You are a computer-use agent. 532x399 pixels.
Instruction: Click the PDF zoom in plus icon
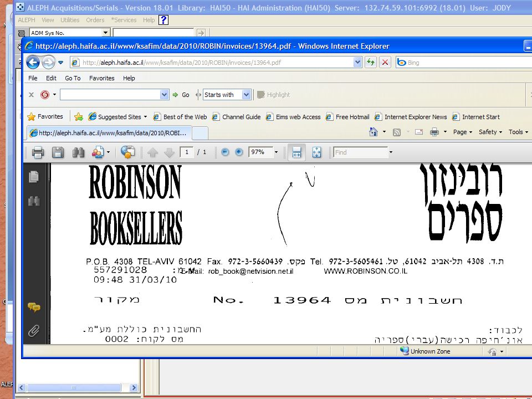pyautogui.click(x=239, y=152)
